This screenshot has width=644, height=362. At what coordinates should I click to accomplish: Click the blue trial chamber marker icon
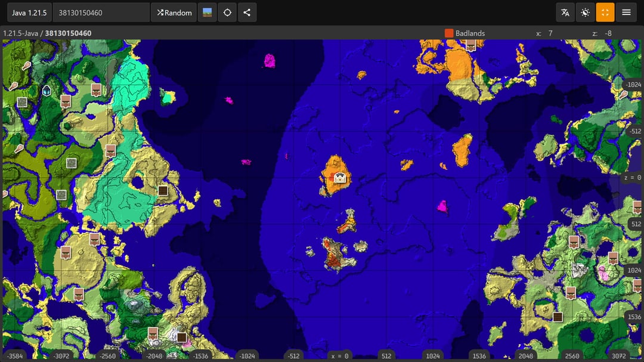tap(47, 91)
